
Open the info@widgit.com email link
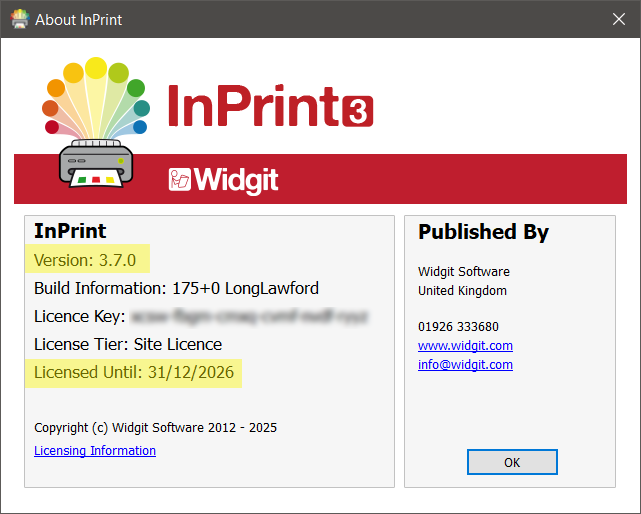tap(465, 364)
